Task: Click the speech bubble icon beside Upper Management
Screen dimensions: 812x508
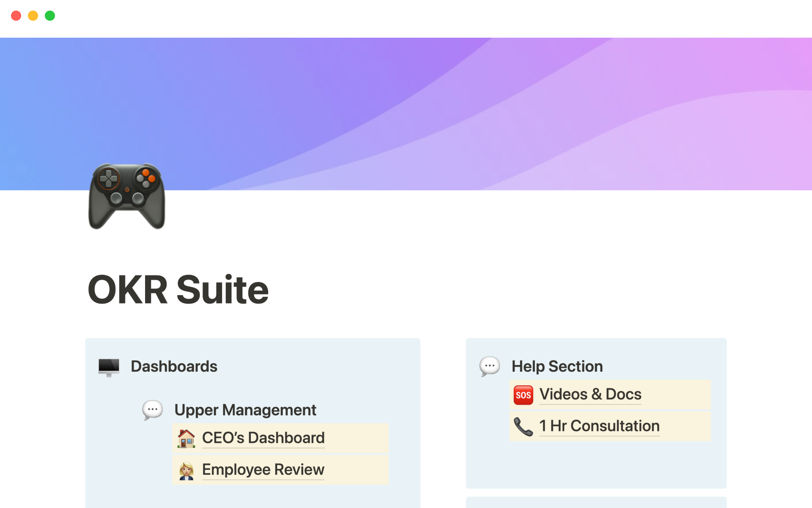Action: (152, 410)
